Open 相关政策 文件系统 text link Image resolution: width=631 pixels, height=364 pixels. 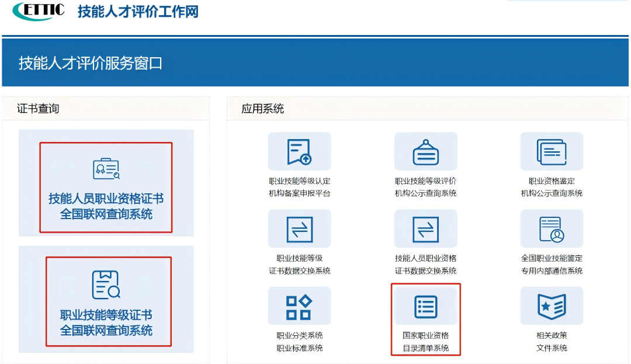click(552, 341)
